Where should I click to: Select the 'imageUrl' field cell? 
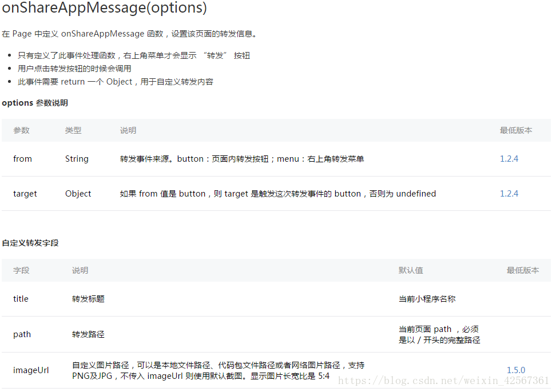click(x=31, y=370)
